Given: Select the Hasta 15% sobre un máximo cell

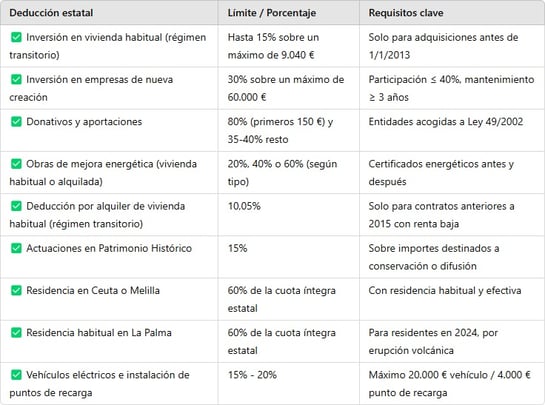Looking at the screenshot, I should pos(288,46).
